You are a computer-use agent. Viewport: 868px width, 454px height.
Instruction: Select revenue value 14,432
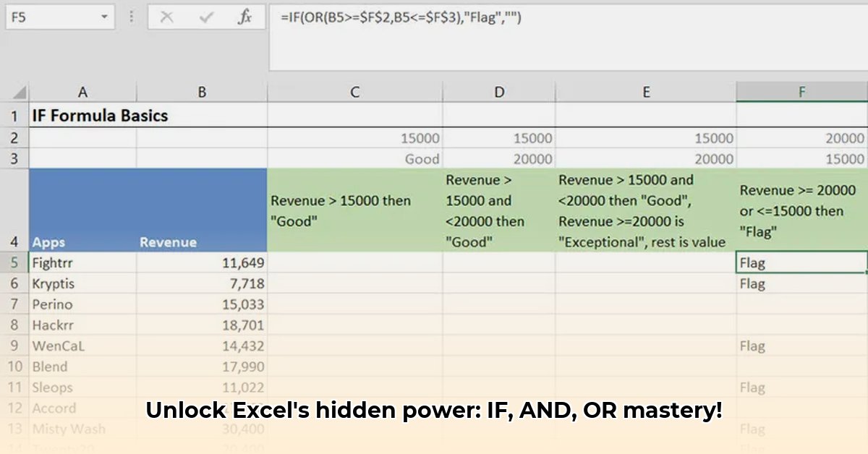[x=202, y=346]
